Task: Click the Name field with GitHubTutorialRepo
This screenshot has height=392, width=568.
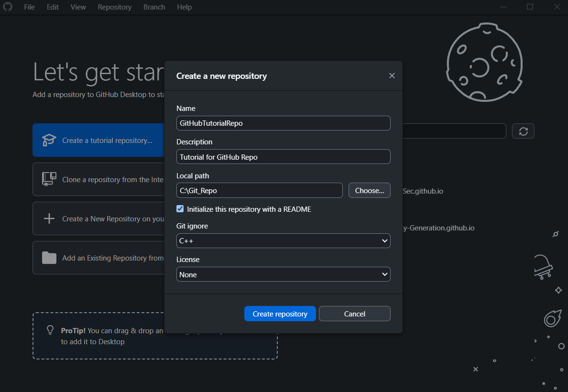Action: pos(283,123)
